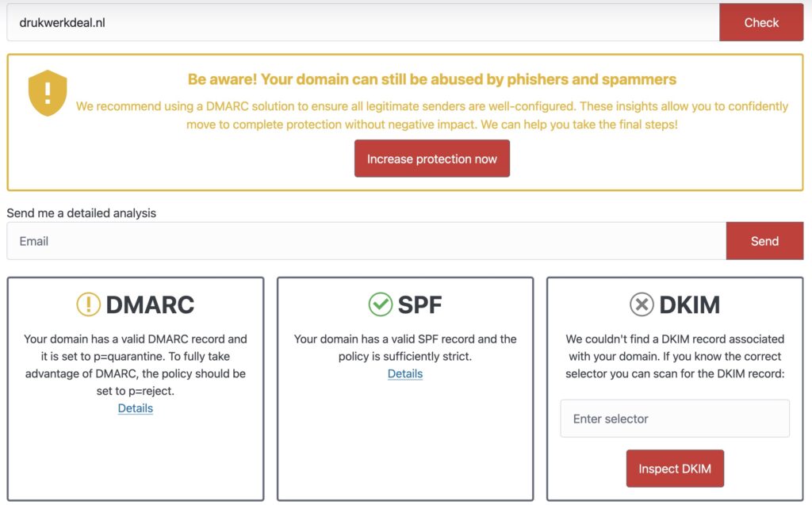Image resolution: width=812 pixels, height=505 pixels.
Task: Open the Details link under SPF
Action: pyautogui.click(x=405, y=373)
